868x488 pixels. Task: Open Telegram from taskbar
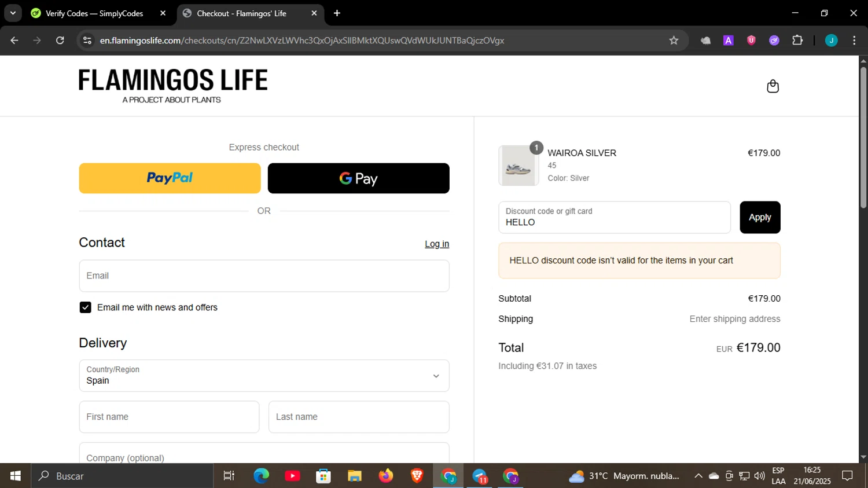tap(480, 476)
